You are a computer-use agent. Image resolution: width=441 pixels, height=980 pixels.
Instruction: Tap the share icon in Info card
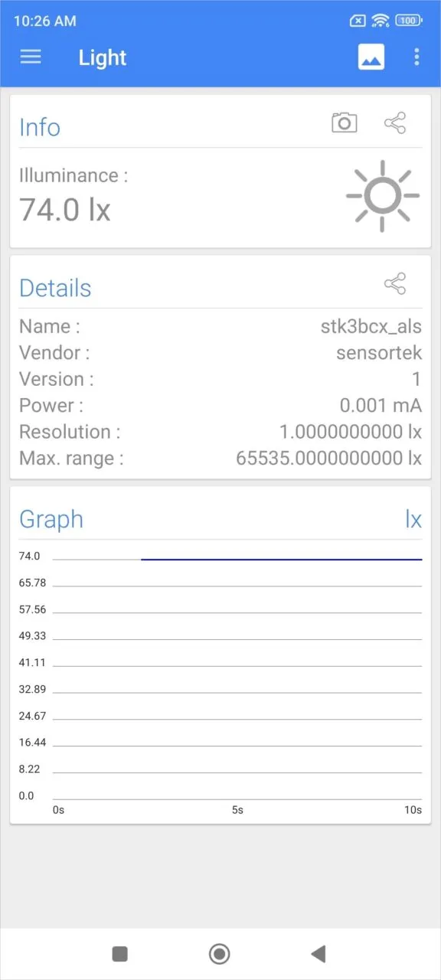click(395, 122)
